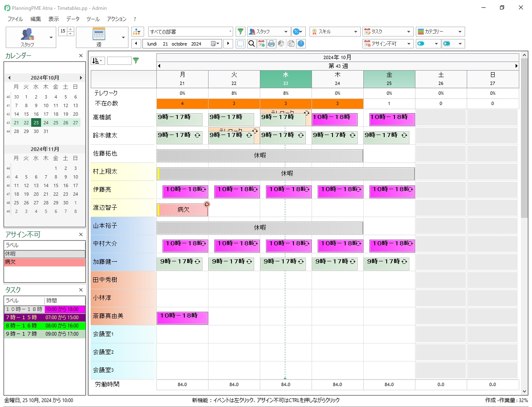Open the アサイン不可 filter dropdown
Screen dimensions: 532x407
pyautogui.click(x=388, y=43)
